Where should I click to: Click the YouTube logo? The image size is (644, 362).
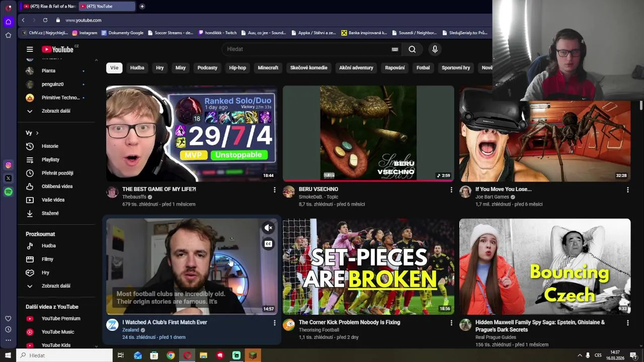[57, 49]
